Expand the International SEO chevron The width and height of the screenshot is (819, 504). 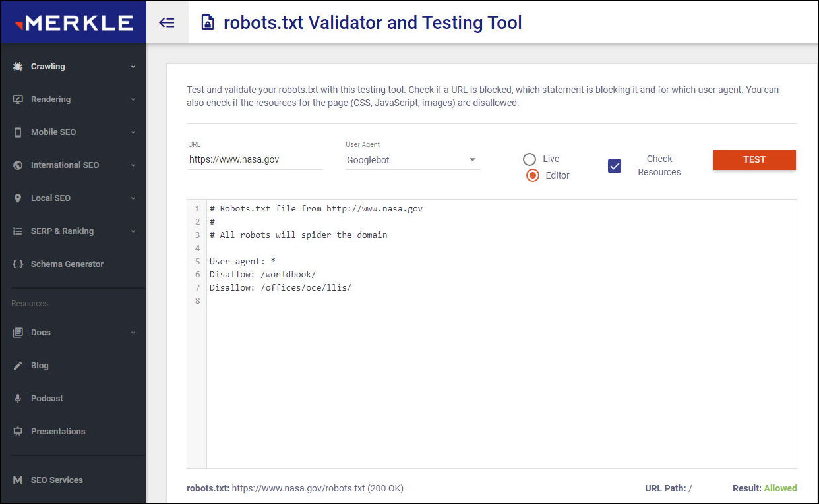pos(133,165)
